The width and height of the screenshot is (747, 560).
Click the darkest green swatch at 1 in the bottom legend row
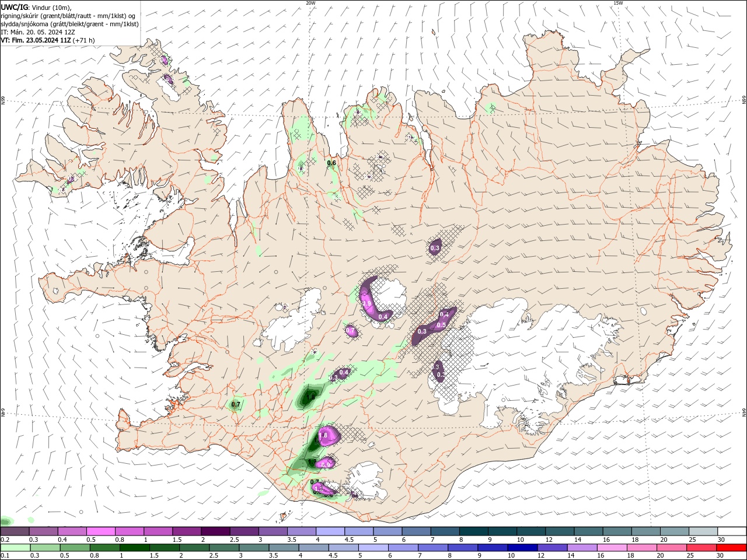tap(135, 548)
